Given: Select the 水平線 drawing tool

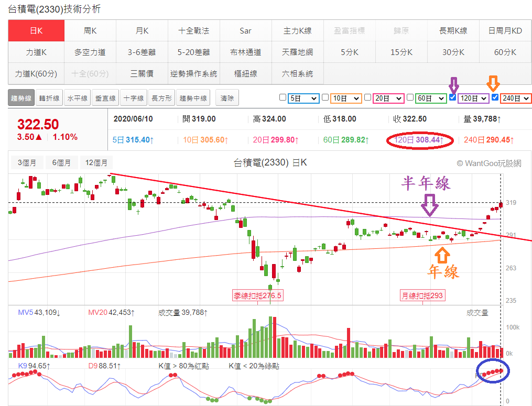Looking at the screenshot, I should [x=78, y=97].
